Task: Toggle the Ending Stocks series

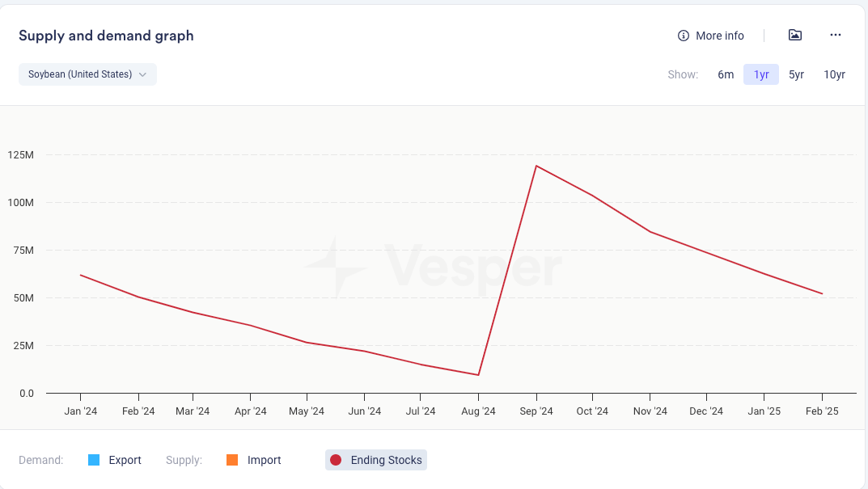Action: coord(386,460)
